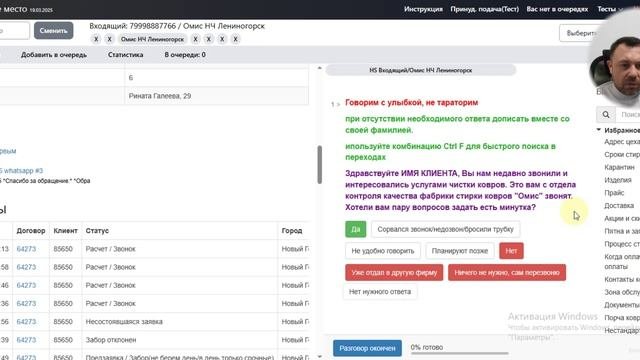Focus the Поиск field in sidebar

[x=628, y=115]
